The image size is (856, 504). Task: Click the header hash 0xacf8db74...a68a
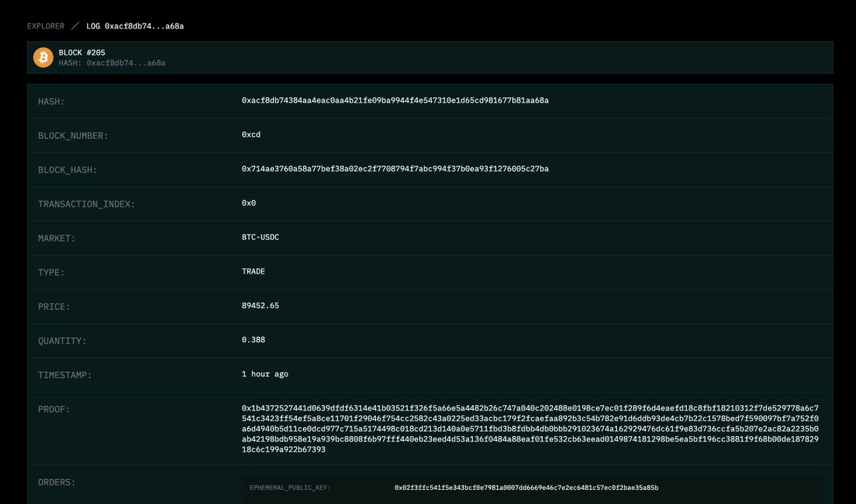pos(126,63)
